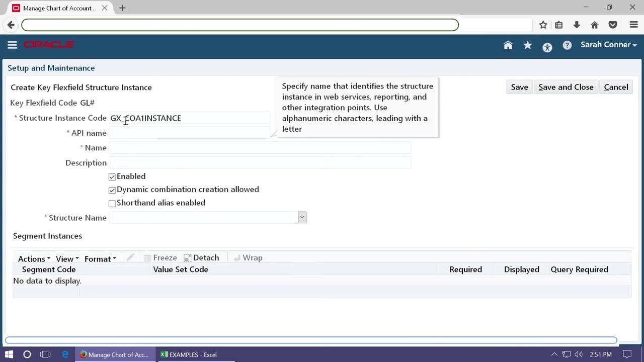Toggle Dynamic combination creation allowed checkbox
The height and width of the screenshot is (362, 644).
click(x=112, y=190)
